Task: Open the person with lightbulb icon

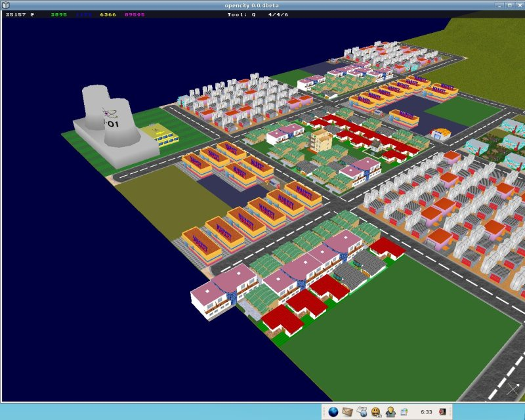Action: [x=390, y=412]
